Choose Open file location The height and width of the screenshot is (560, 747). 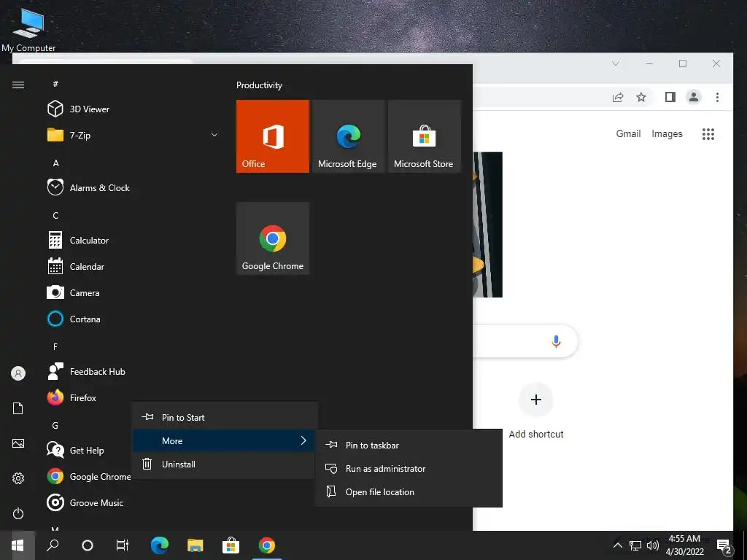pos(409,492)
